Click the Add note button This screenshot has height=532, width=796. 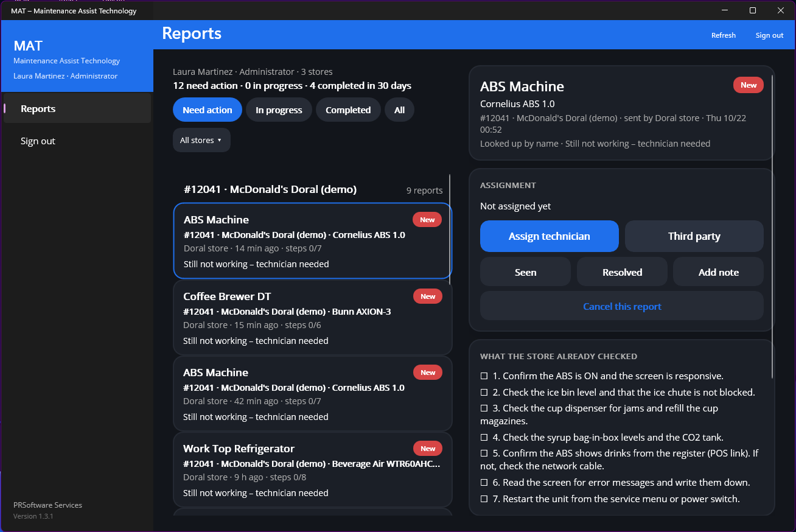(x=719, y=272)
